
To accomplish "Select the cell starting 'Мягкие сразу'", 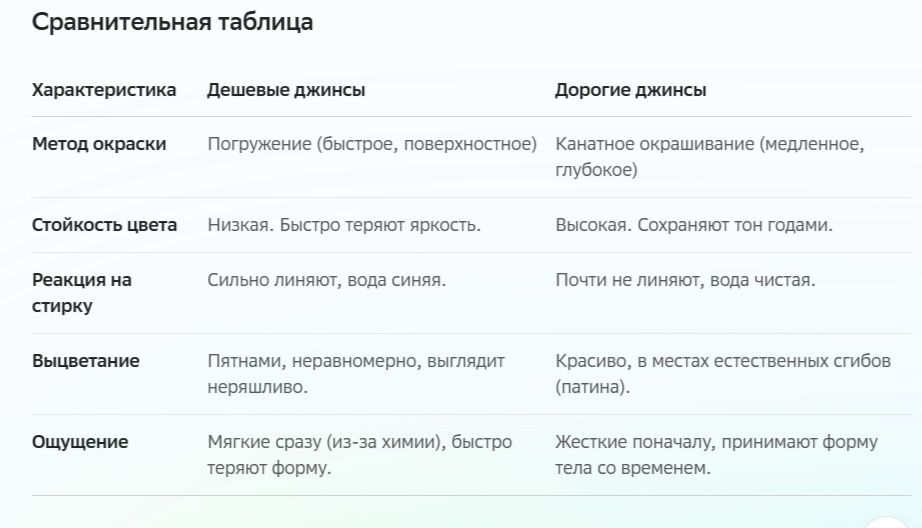I will [359, 455].
